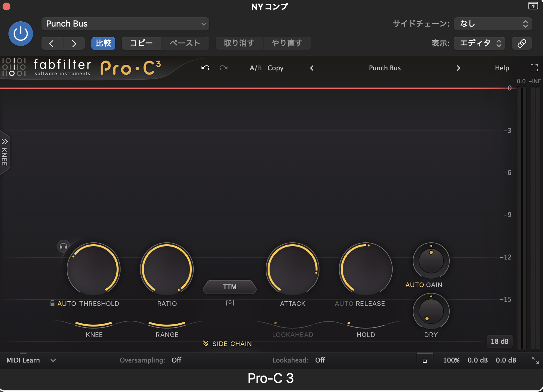This screenshot has height=392, width=543.
Task: Click the Oversampling Off setting
Action: (x=176, y=360)
